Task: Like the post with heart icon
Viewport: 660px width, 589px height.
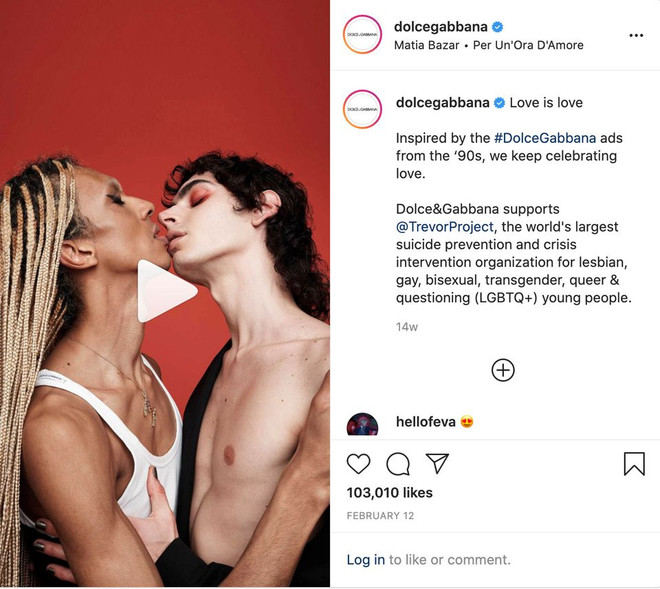Action: pos(358,464)
